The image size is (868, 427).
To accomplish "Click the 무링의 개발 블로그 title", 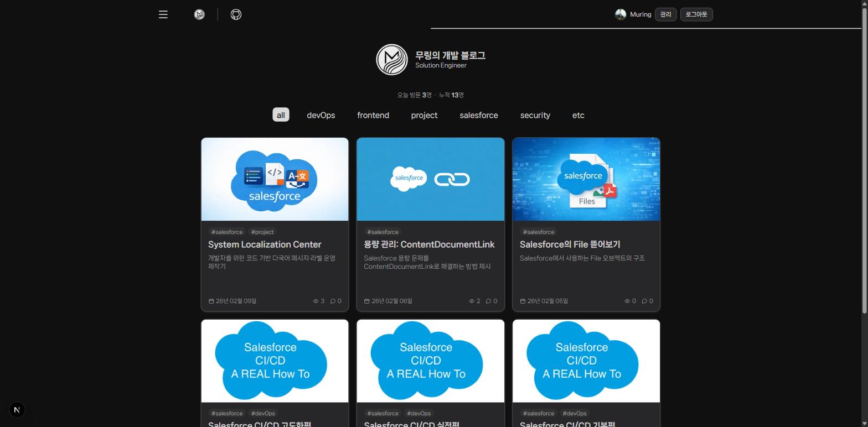I will pyautogui.click(x=450, y=55).
